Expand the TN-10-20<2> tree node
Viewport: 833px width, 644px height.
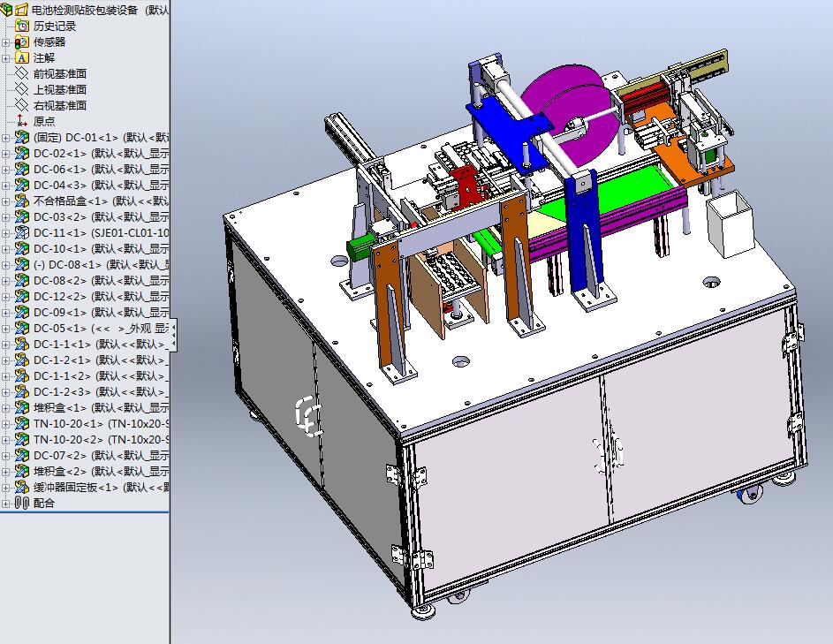coord(5,440)
